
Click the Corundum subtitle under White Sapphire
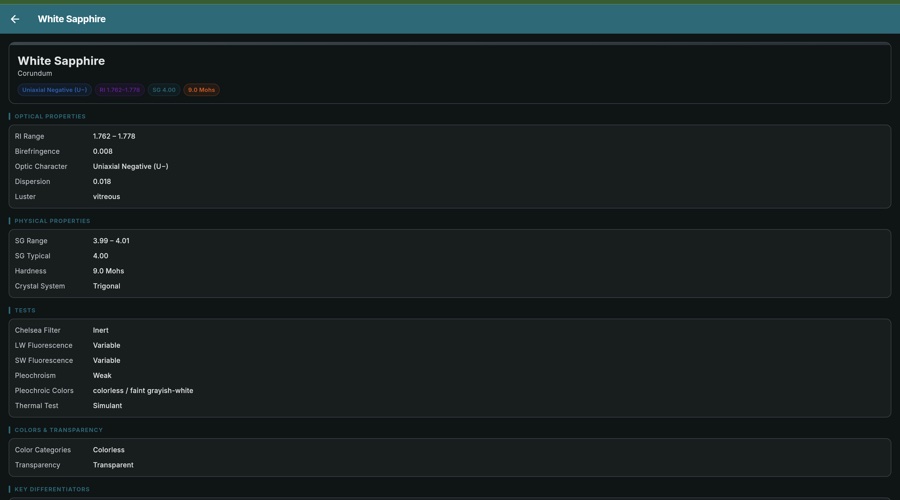click(x=35, y=73)
